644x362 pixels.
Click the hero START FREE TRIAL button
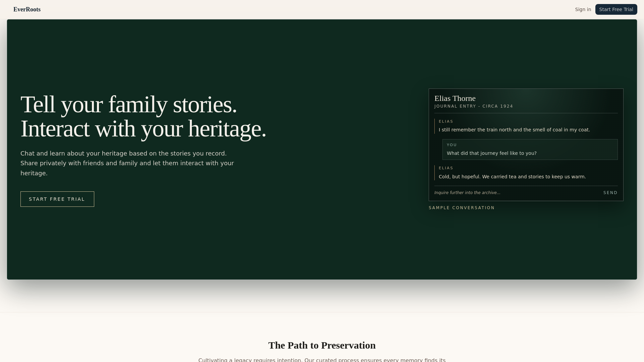tap(57, 199)
